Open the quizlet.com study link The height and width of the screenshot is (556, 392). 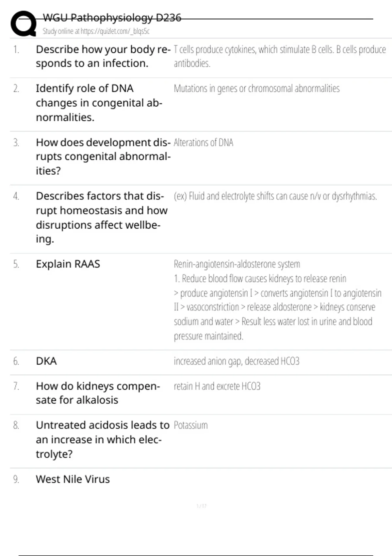[96, 31]
